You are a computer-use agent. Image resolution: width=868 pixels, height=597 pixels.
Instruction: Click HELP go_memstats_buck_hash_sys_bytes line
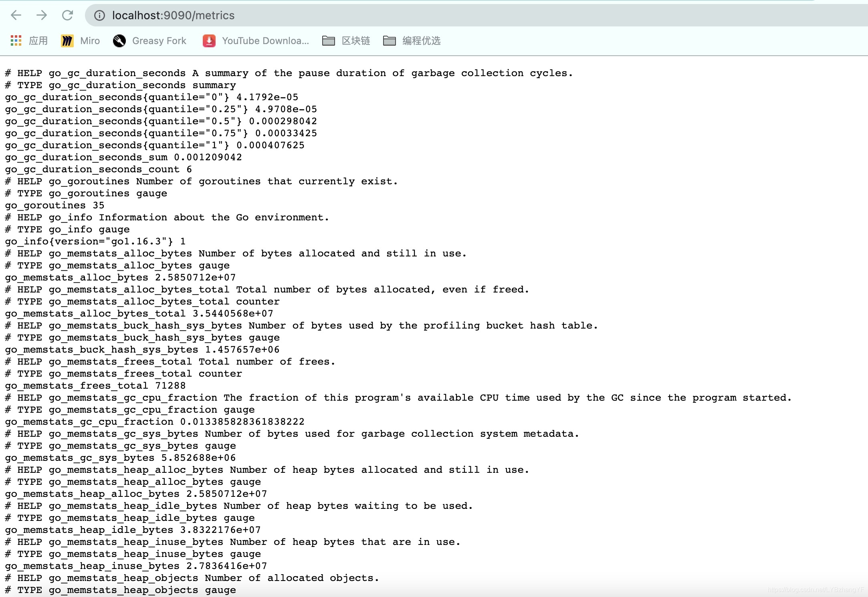pos(301,326)
